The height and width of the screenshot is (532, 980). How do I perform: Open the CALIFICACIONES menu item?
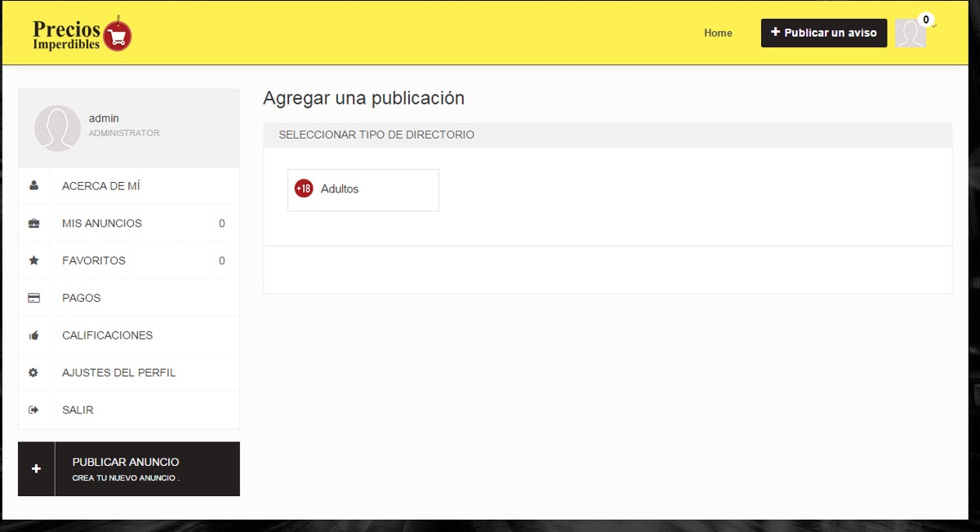pos(129,335)
